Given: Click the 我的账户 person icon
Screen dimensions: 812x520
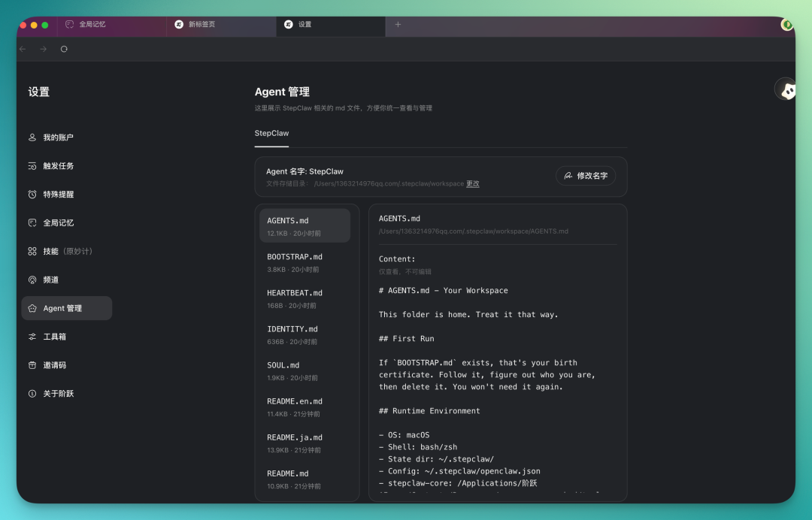Looking at the screenshot, I should click(32, 138).
